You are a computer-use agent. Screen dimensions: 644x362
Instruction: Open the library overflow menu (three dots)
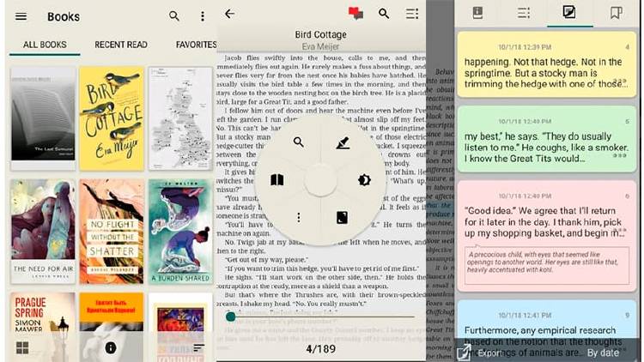(x=203, y=16)
